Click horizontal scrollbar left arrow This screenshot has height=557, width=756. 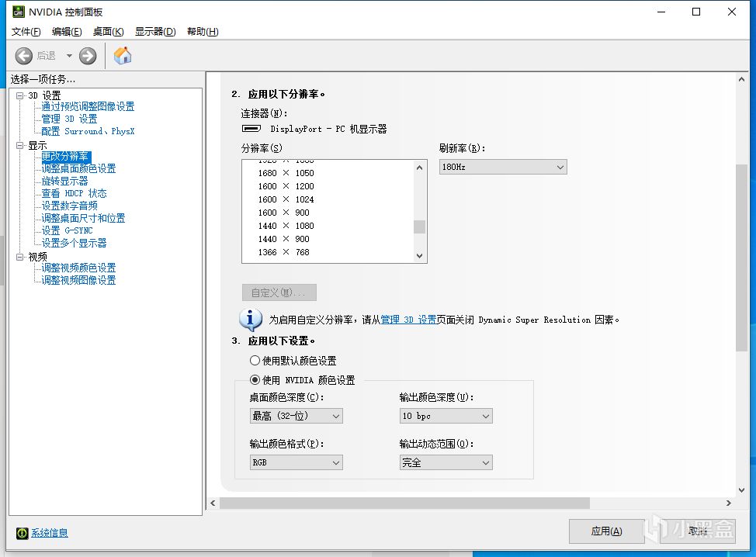(x=213, y=503)
